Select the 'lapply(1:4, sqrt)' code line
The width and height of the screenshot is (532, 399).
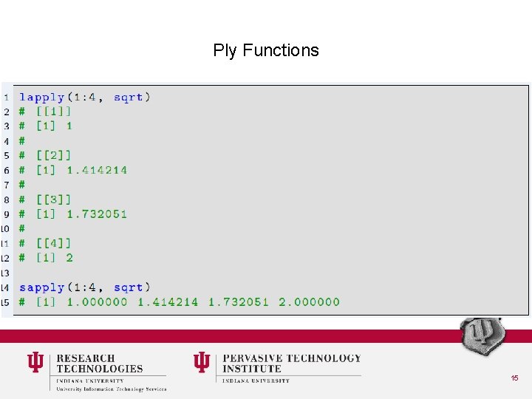85,98
